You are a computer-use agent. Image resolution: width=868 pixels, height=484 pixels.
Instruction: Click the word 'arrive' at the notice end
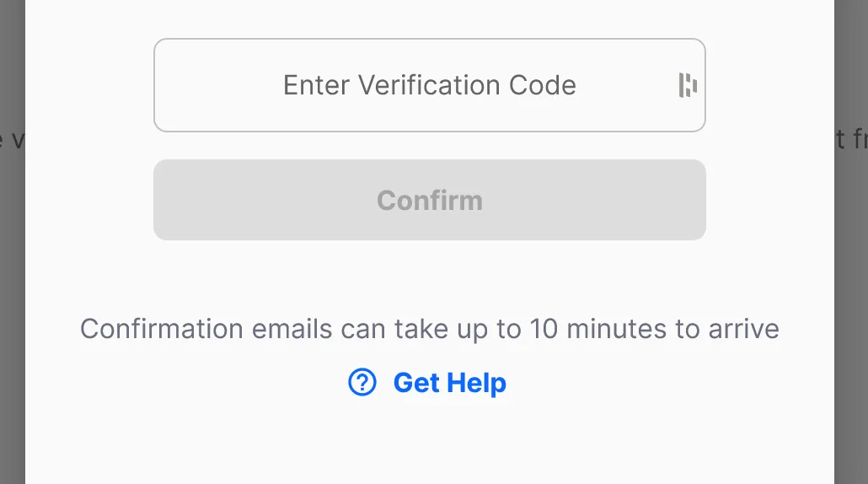[x=744, y=329]
